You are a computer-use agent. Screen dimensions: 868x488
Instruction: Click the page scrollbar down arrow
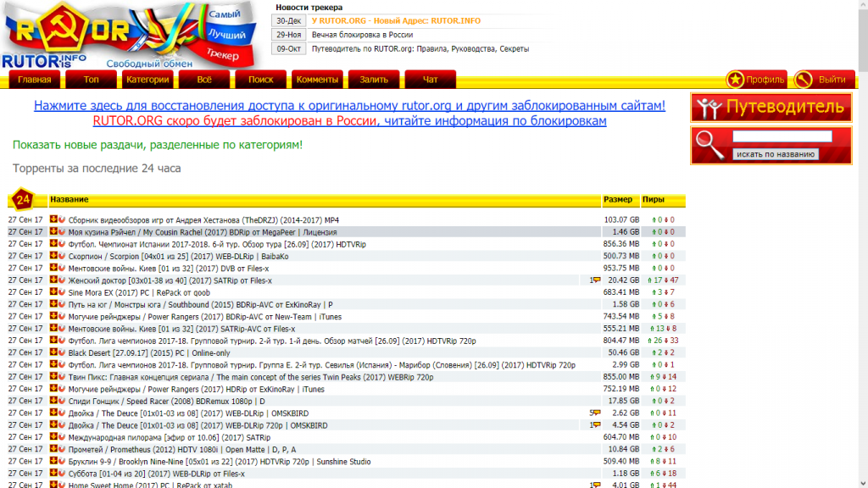click(863, 482)
